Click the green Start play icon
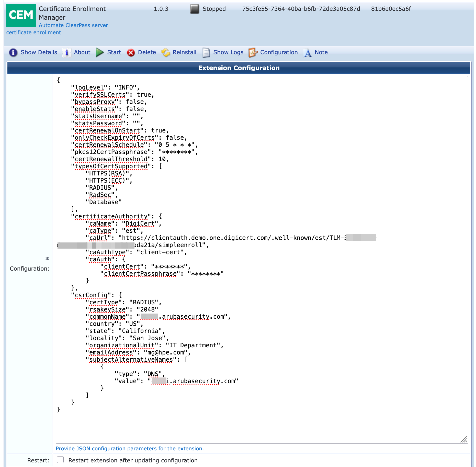Screen dimensions: 476x467 click(x=100, y=52)
